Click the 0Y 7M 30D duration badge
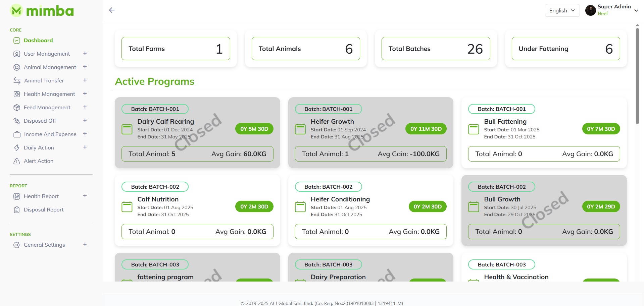This screenshot has height=306, width=644. tap(601, 129)
